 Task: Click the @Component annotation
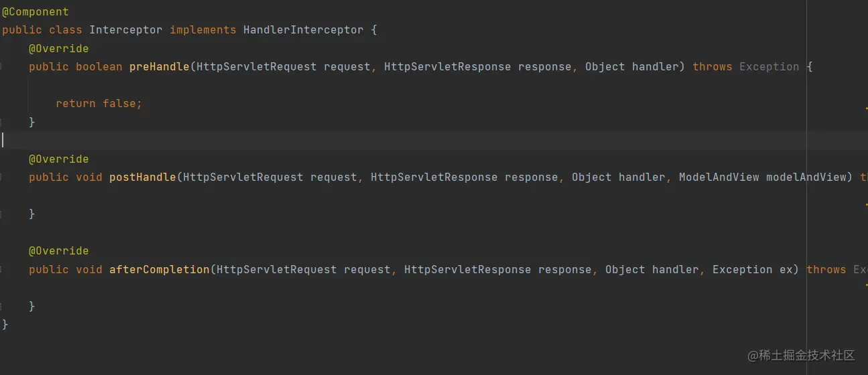[x=35, y=11]
